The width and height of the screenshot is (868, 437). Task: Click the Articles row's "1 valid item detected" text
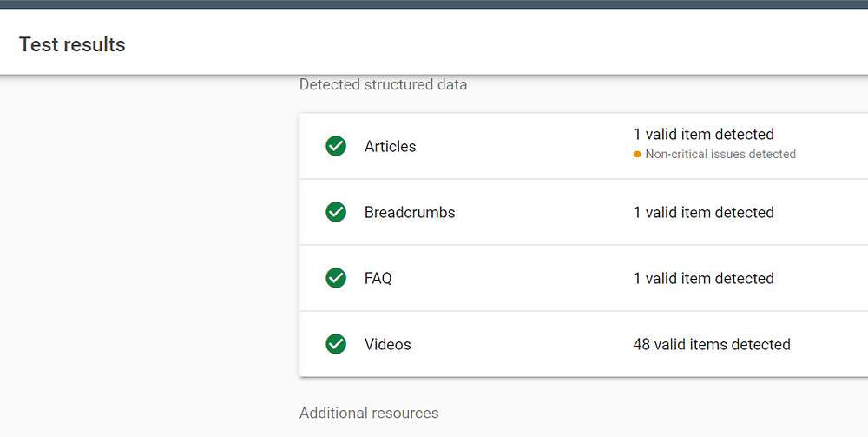(x=703, y=134)
